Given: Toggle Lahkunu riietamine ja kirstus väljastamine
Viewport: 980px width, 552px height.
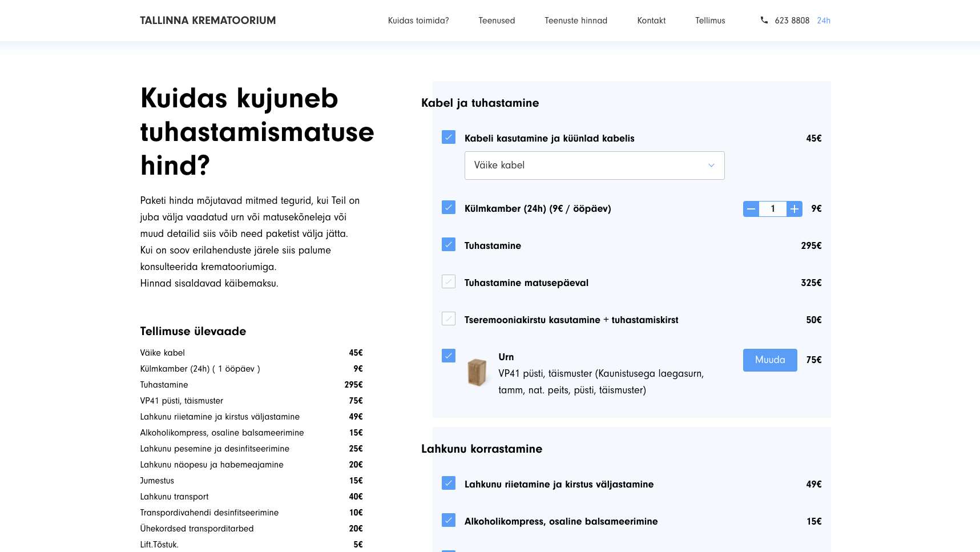Looking at the screenshot, I should tap(449, 483).
